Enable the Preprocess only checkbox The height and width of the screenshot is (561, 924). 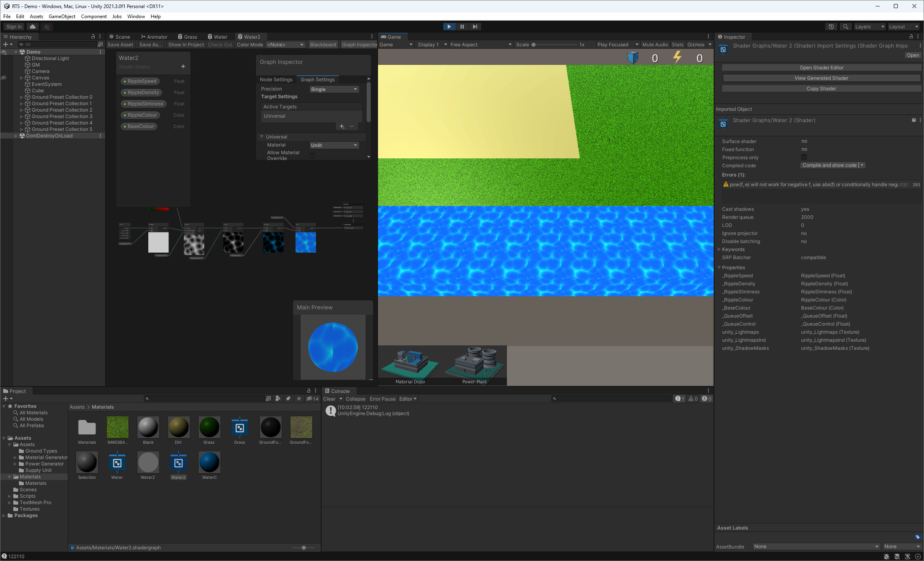pos(804,157)
